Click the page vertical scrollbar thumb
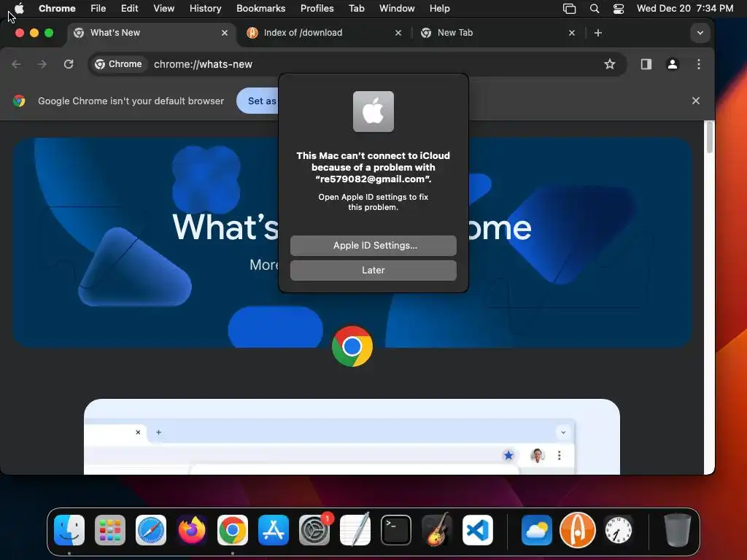This screenshot has width=747, height=560. (709, 138)
